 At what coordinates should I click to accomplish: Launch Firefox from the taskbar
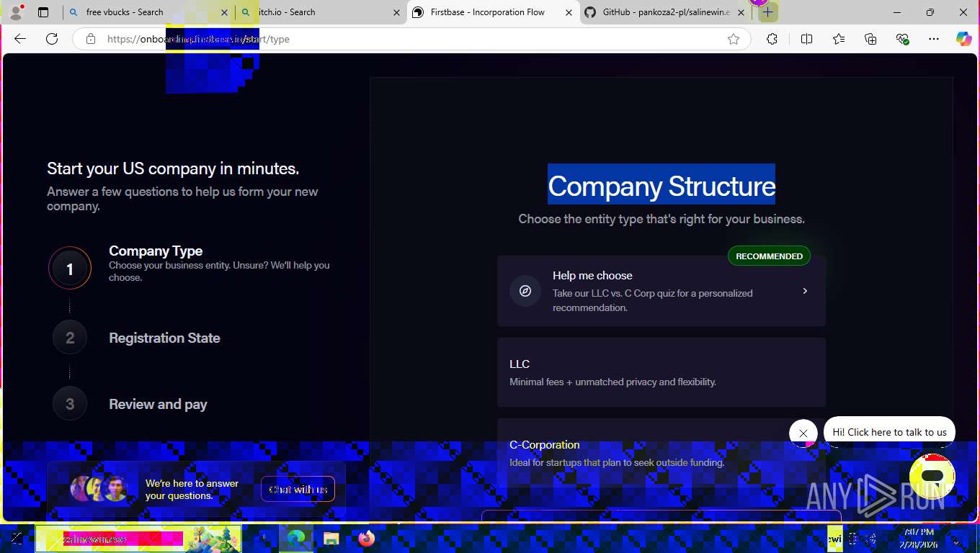point(367,539)
